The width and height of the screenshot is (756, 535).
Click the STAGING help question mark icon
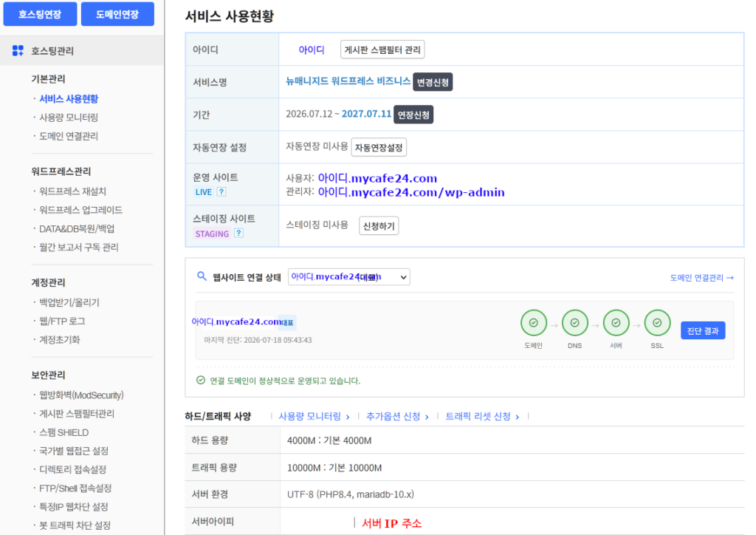tap(238, 233)
